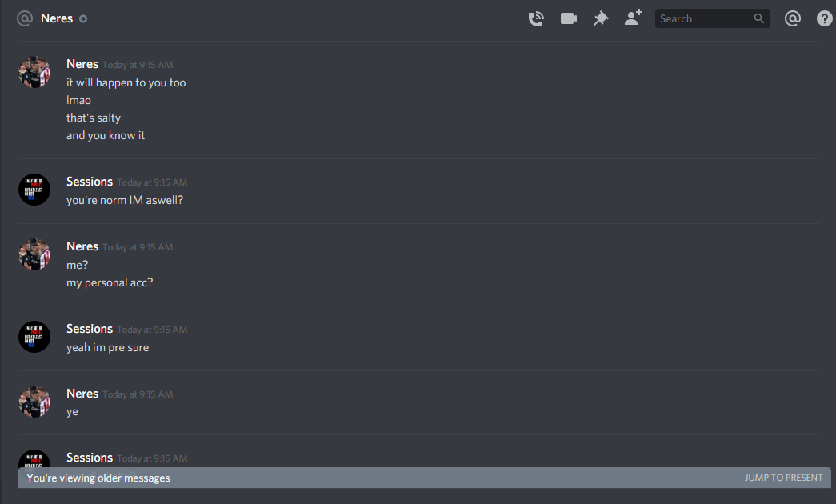The height and width of the screenshot is (504, 836).
Task: Open pinned messages
Action: pyautogui.click(x=601, y=18)
